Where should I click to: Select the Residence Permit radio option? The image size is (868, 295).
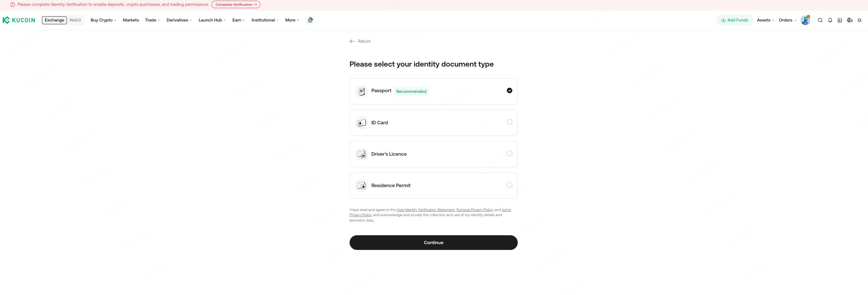pyautogui.click(x=510, y=185)
